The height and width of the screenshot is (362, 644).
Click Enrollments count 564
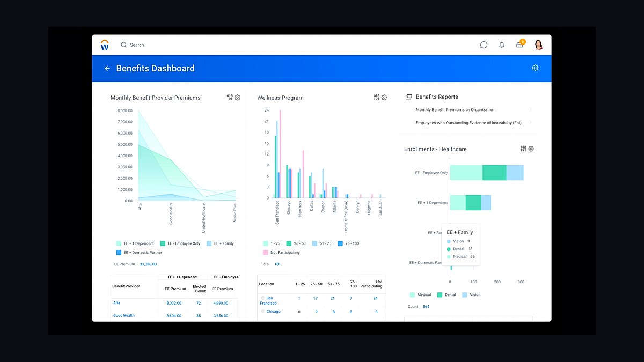tap(426, 307)
